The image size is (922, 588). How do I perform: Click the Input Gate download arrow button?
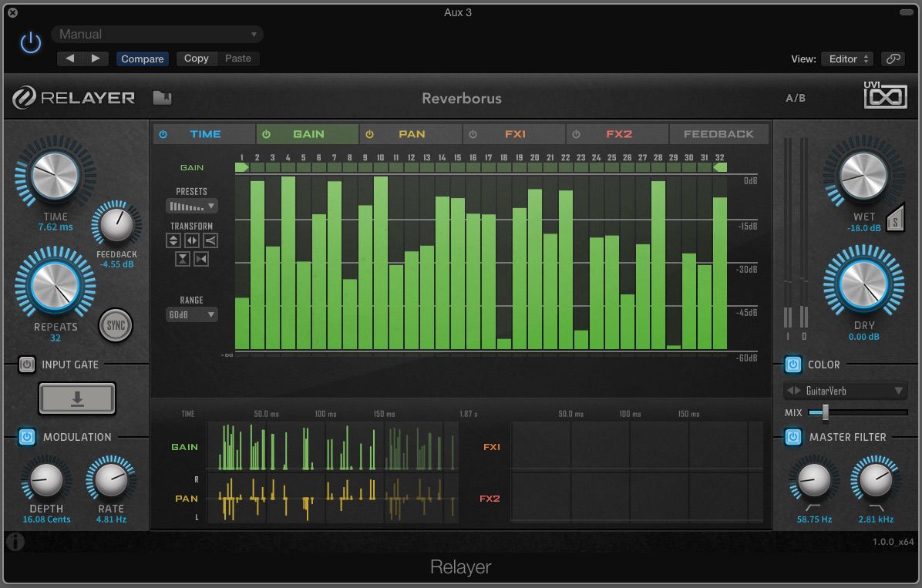(x=77, y=398)
